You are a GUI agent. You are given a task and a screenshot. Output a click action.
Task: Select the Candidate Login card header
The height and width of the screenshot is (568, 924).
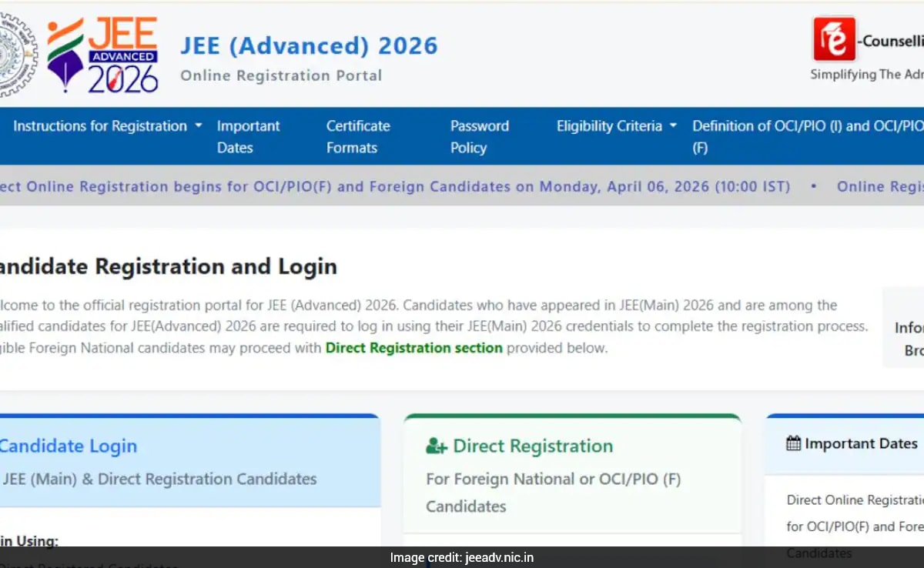click(68, 446)
